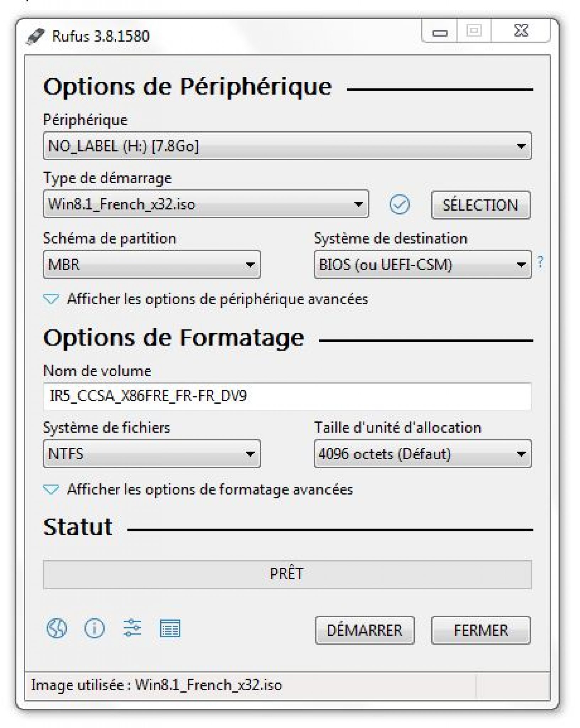Open the Taille d'unité d'allocation dropdown
580x728 pixels.
[x=422, y=454]
